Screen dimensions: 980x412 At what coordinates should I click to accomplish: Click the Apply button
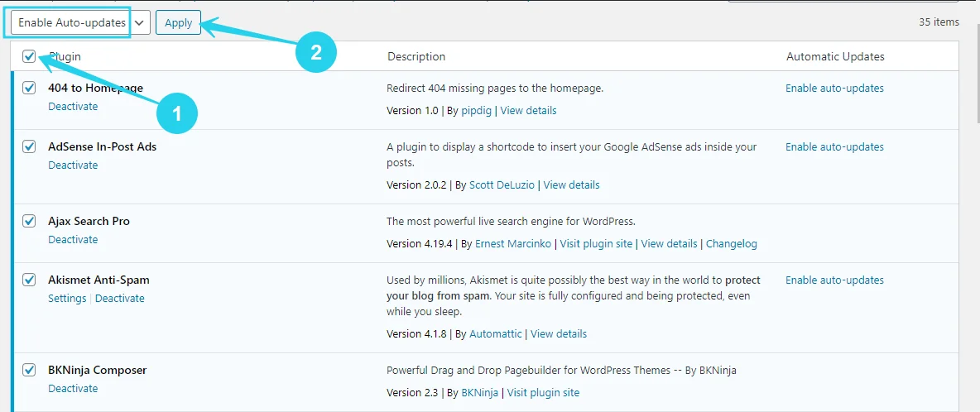pos(178,22)
